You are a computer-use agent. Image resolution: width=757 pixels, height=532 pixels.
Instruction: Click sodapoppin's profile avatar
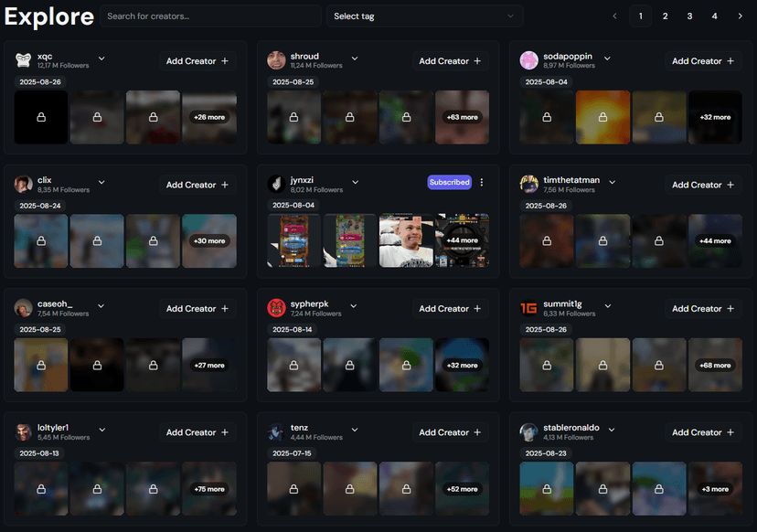click(528, 59)
